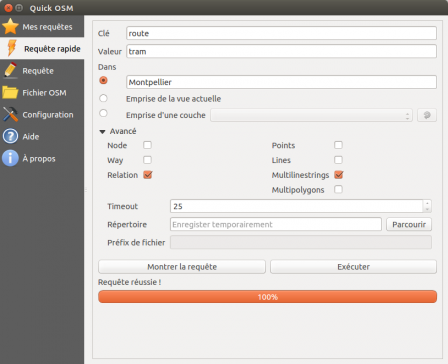Click the Clé input field
The image size is (448, 364).
(281, 33)
